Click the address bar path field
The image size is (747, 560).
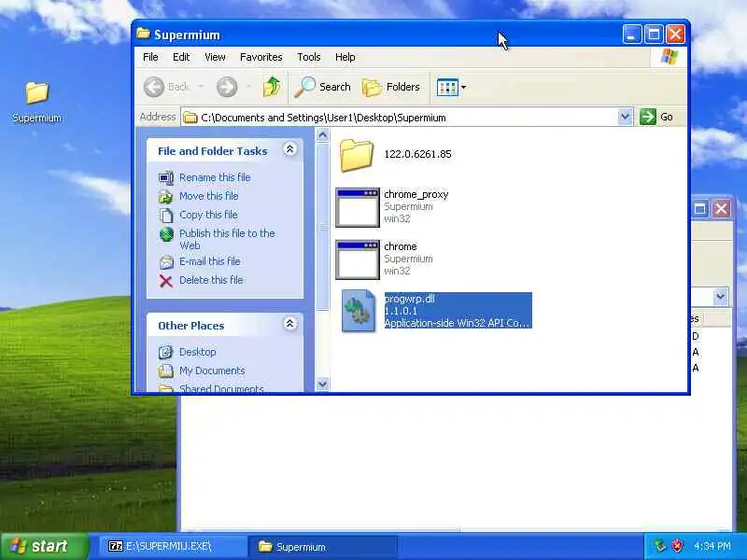coord(401,118)
